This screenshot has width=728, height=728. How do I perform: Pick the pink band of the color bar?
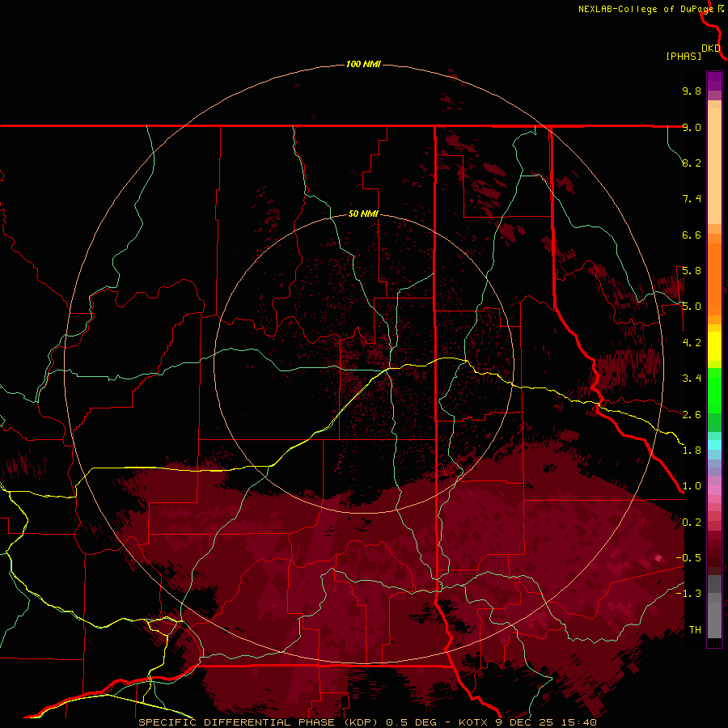714,490
